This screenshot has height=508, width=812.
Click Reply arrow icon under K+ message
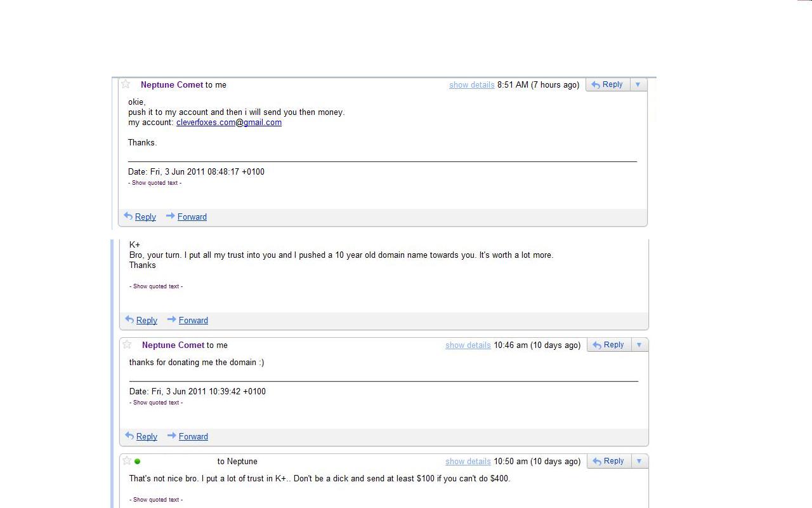click(x=129, y=320)
